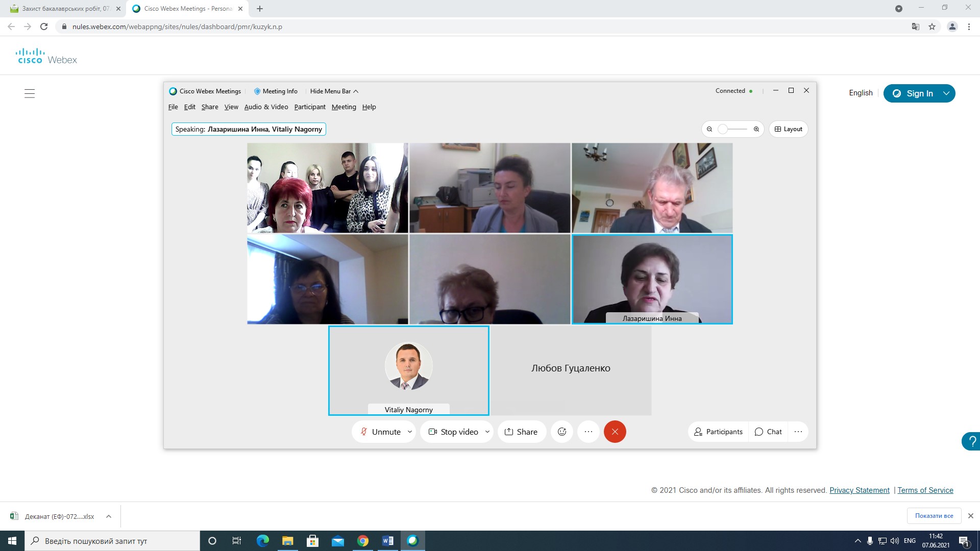Viewport: 980px width, 551px height.
Task: Click the translate page icon
Action: [x=916, y=27]
